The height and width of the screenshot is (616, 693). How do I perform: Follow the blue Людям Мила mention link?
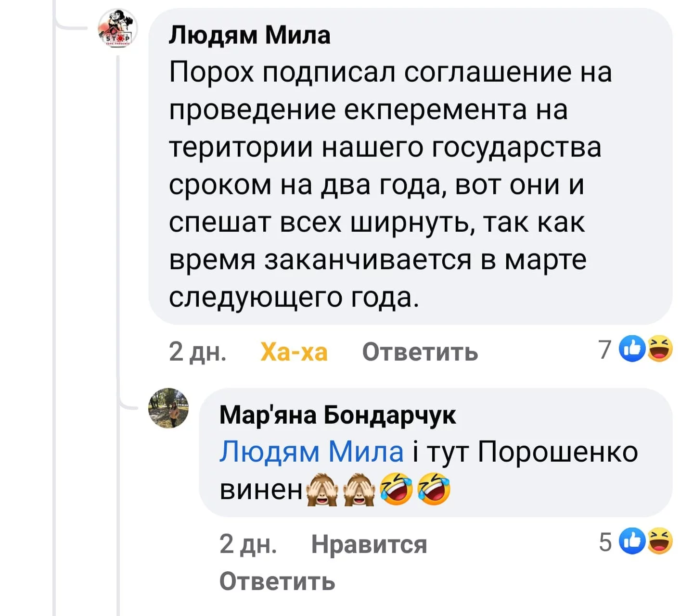click(x=311, y=452)
